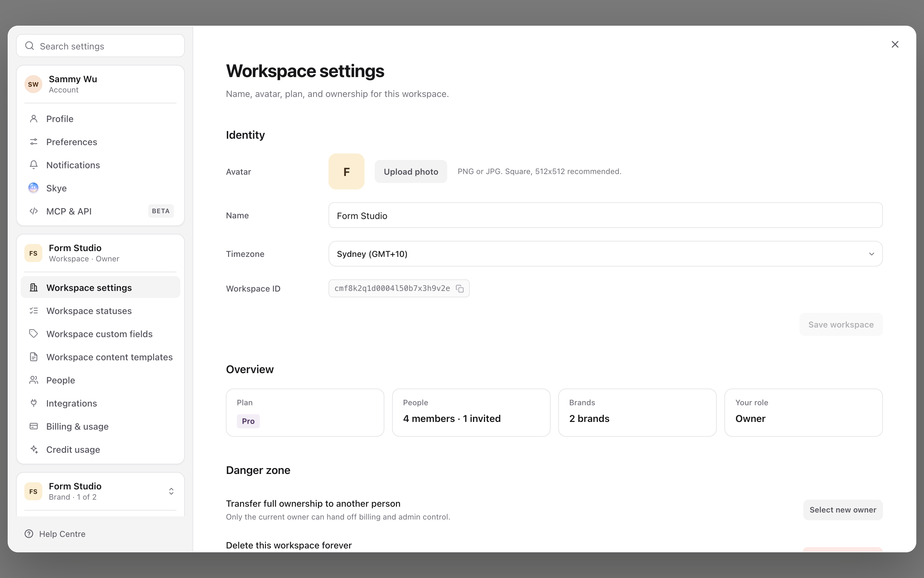Click the Workspace content templates document icon
This screenshot has height=578, width=924.
click(34, 357)
